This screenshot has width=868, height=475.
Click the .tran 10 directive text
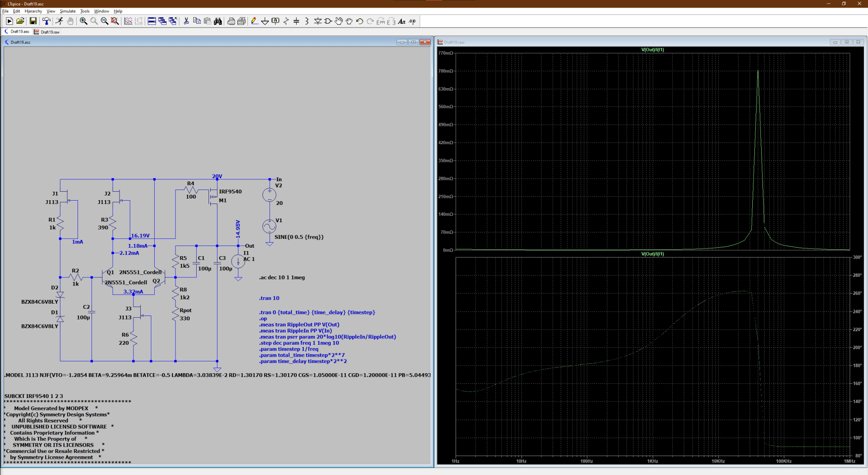269,298
